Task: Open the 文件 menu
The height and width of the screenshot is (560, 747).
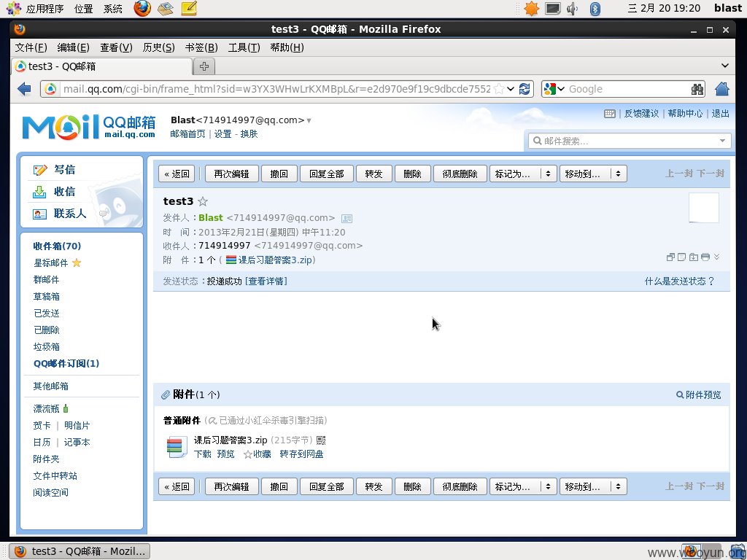Action: click(31, 47)
